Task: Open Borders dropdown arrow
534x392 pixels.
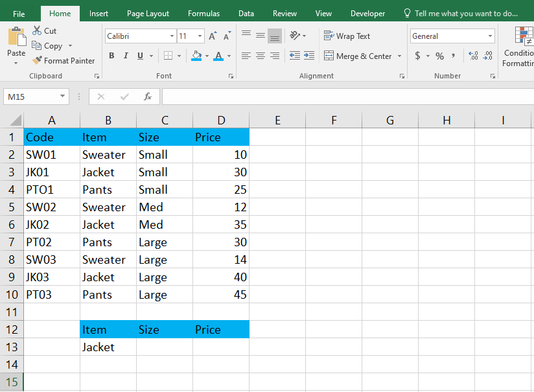Action: 179,56
